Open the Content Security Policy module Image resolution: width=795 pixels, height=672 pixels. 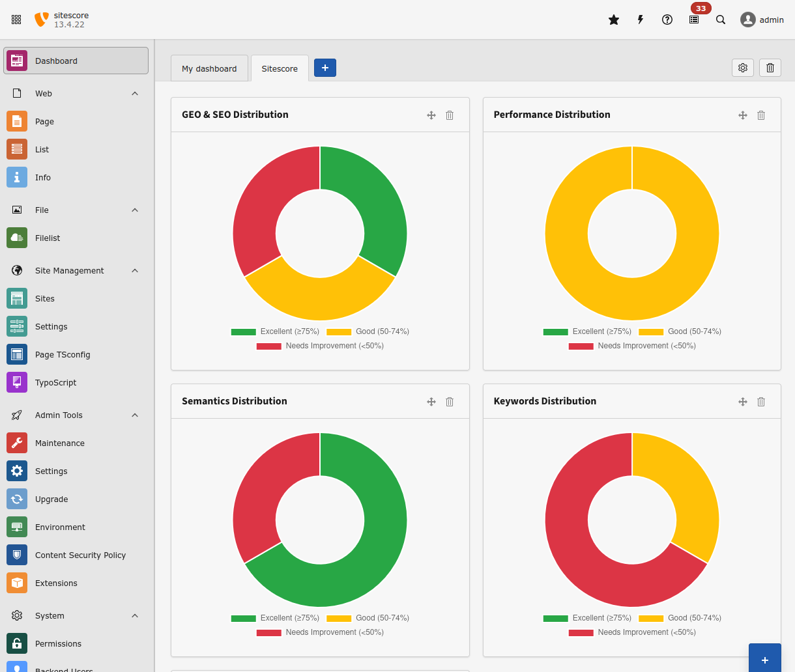click(79, 555)
